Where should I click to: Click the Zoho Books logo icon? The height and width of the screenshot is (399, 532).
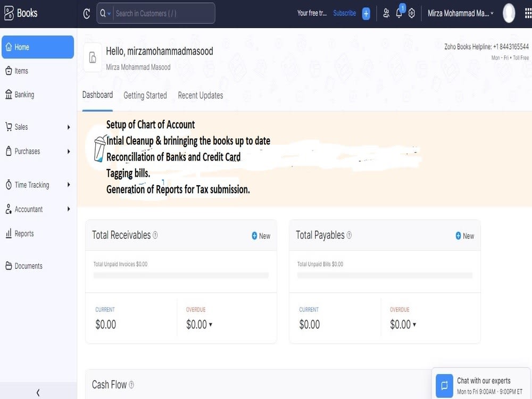coord(9,13)
